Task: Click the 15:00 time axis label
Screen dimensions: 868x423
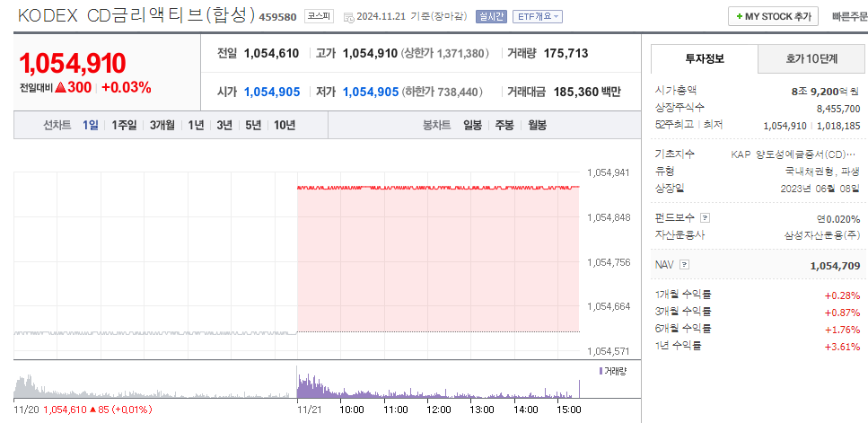Action: (x=568, y=410)
